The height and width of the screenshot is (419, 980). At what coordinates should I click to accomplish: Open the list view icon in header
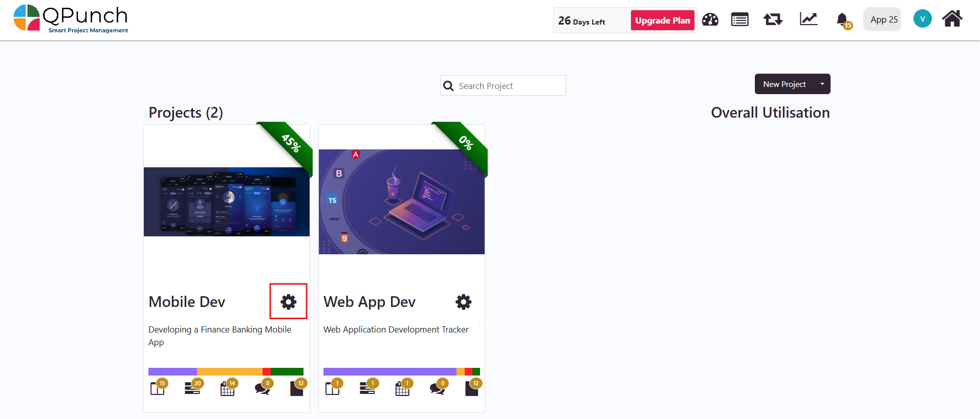pyautogui.click(x=739, y=20)
